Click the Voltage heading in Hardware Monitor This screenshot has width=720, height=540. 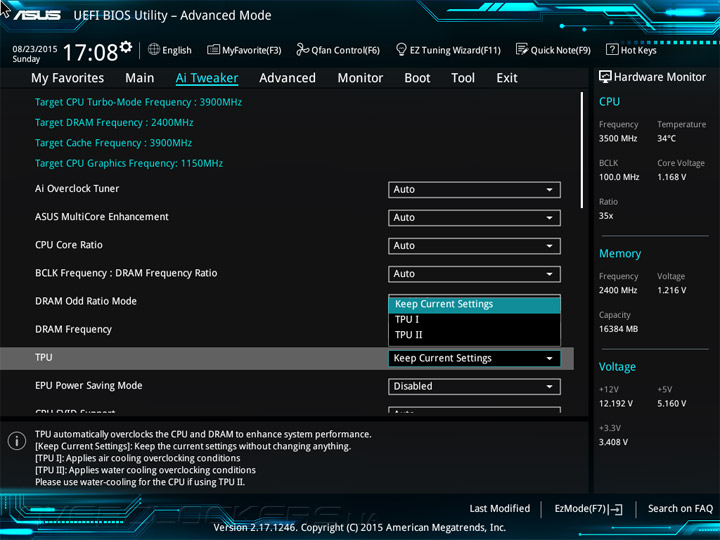point(617,367)
